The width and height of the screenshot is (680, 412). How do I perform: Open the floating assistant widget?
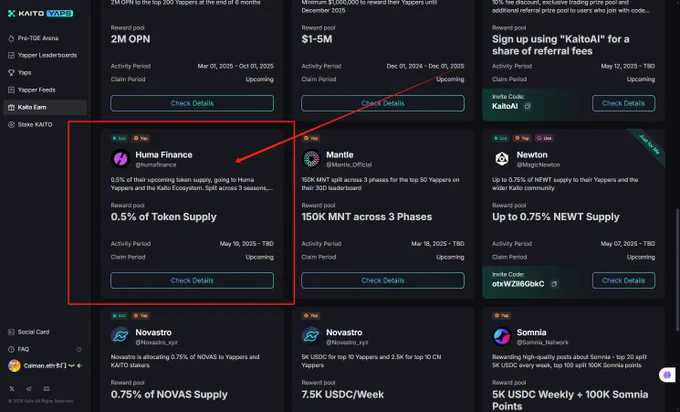[667, 375]
